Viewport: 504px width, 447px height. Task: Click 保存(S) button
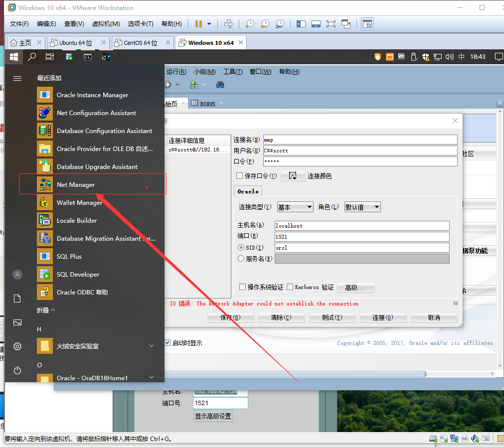[x=230, y=317]
